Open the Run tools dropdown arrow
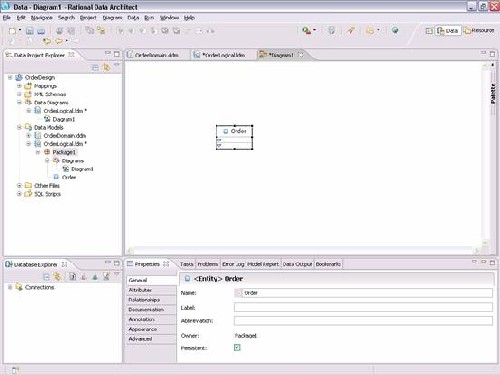This screenshot has width=500, height=375. click(x=314, y=31)
